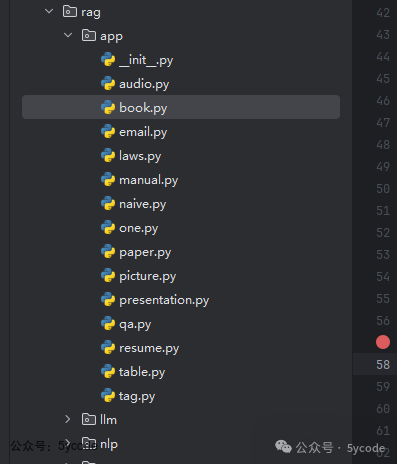Open the __init__.py file
397x464 pixels.
click(x=146, y=60)
